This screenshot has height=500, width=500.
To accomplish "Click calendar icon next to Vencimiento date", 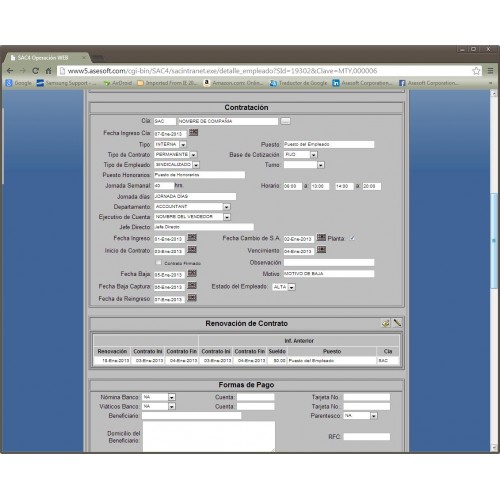I will pyautogui.click(x=321, y=250).
